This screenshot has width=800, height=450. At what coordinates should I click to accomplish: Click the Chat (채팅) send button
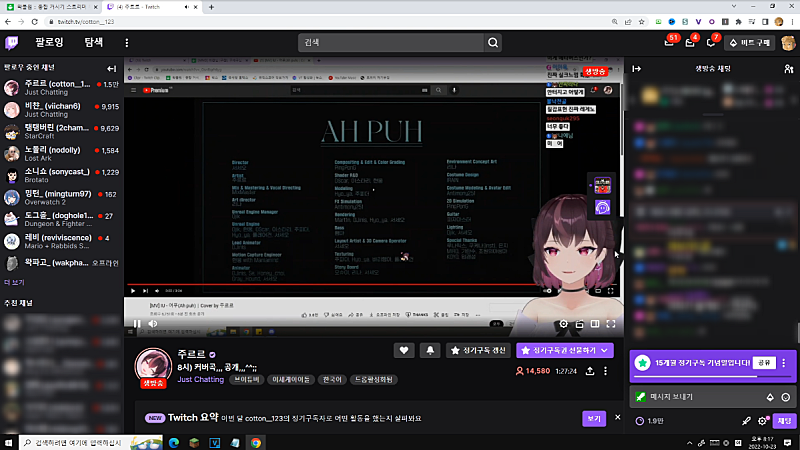pos(784,421)
